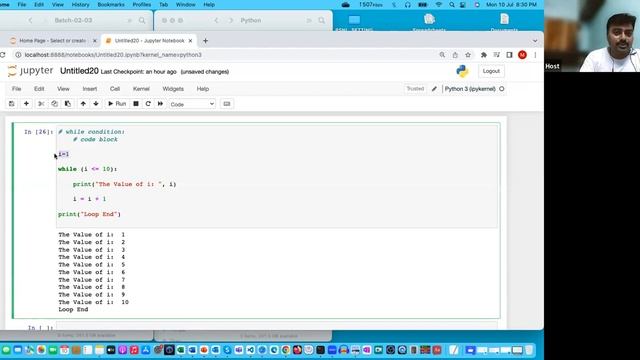This screenshot has width=640, height=360.
Task: Click the Python logo near Logout
Action: (462, 71)
